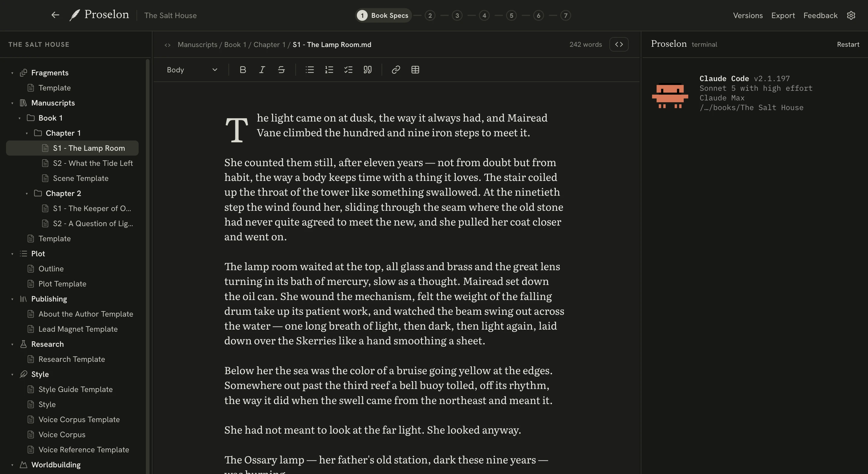Click the Fragments section icon
The width and height of the screenshot is (868, 474).
point(23,73)
